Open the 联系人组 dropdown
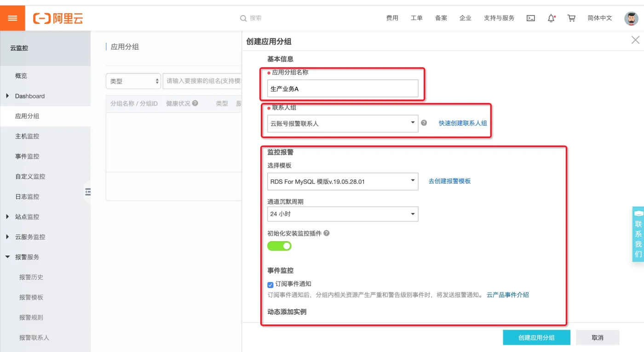644x352 pixels. tap(343, 123)
